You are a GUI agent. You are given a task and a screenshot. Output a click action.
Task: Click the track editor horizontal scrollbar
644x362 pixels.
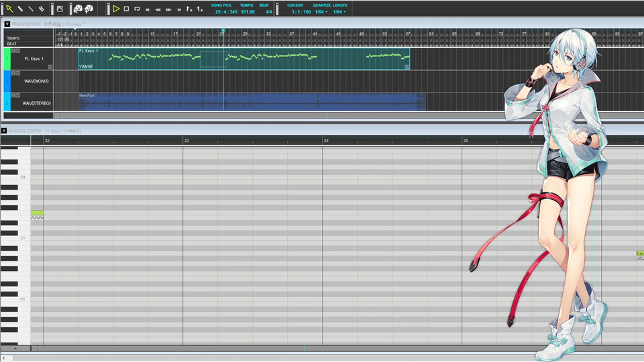(352, 116)
